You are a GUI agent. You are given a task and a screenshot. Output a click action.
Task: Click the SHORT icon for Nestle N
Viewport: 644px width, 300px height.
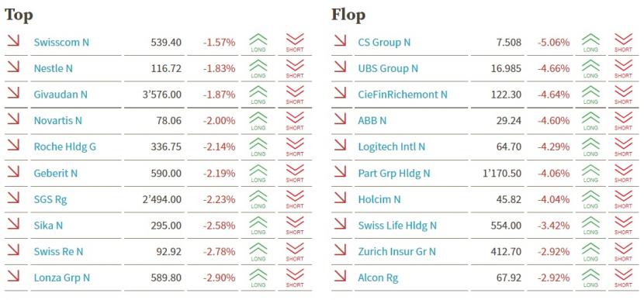[x=295, y=69]
